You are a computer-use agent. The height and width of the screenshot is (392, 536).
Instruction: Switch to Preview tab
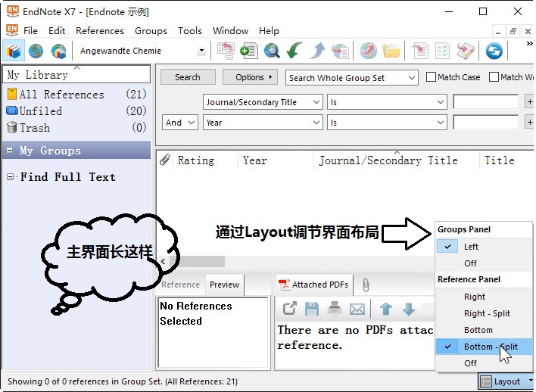click(x=225, y=285)
